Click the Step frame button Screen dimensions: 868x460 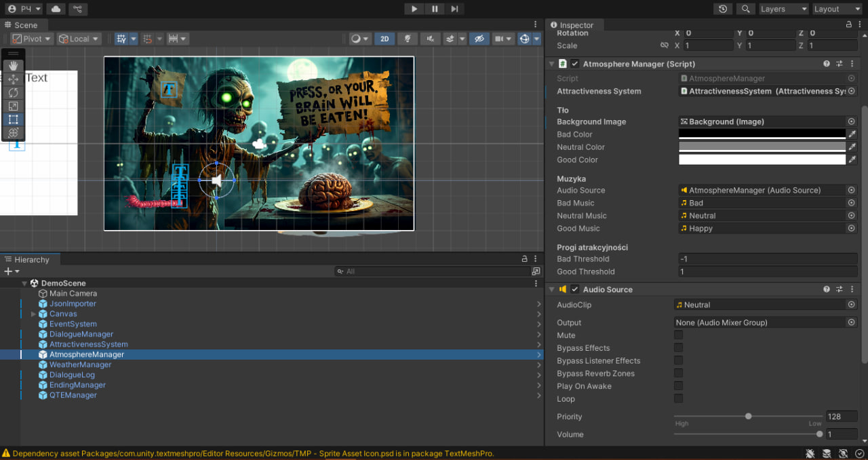click(454, 9)
